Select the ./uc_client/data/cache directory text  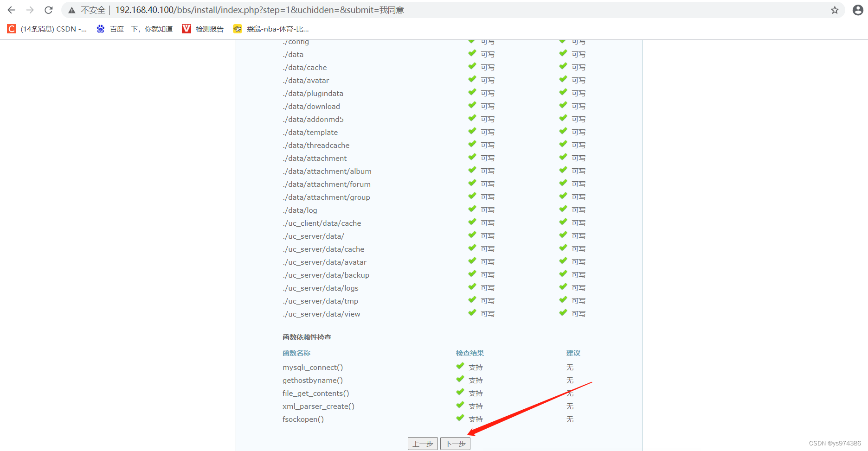pos(322,223)
